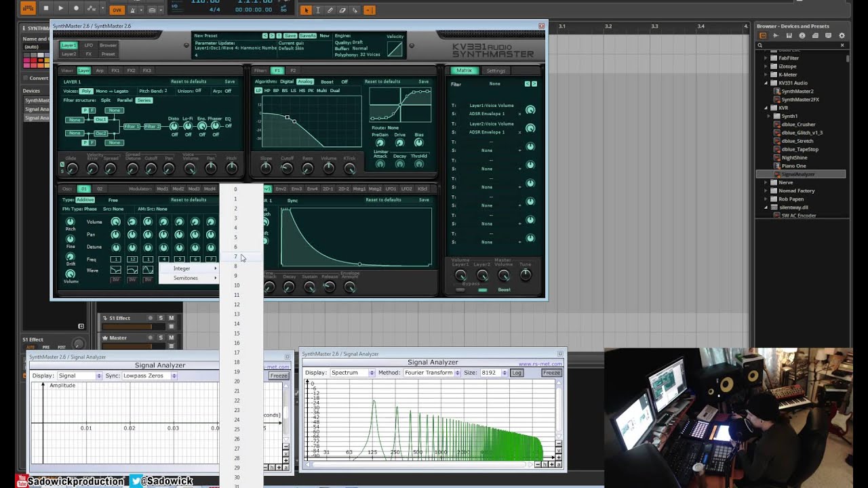Click the first partial Freq value box

coord(116,259)
